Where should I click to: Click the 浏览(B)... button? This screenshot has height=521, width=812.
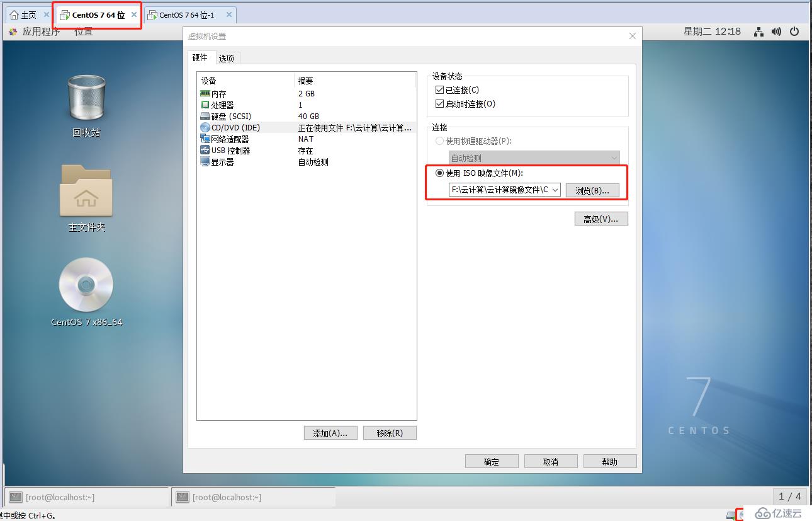(x=592, y=190)
